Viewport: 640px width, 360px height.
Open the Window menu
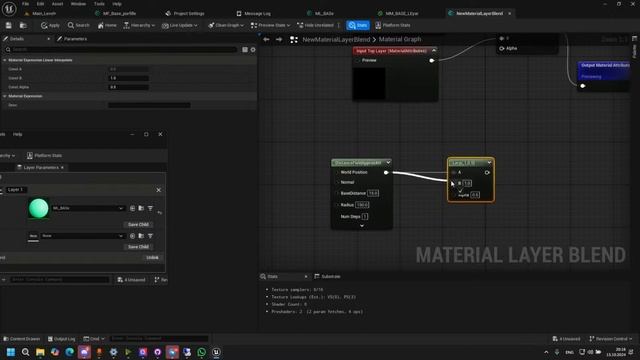78,4
